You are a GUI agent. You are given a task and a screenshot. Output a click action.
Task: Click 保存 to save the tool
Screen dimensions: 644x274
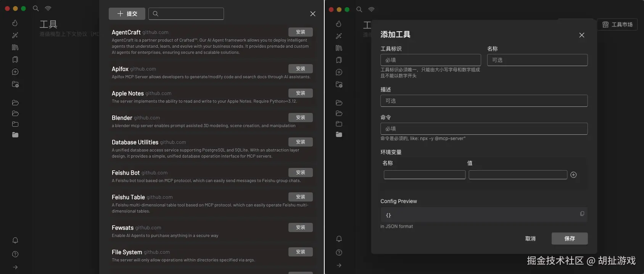pyautogui.click(x=570, y=239)
